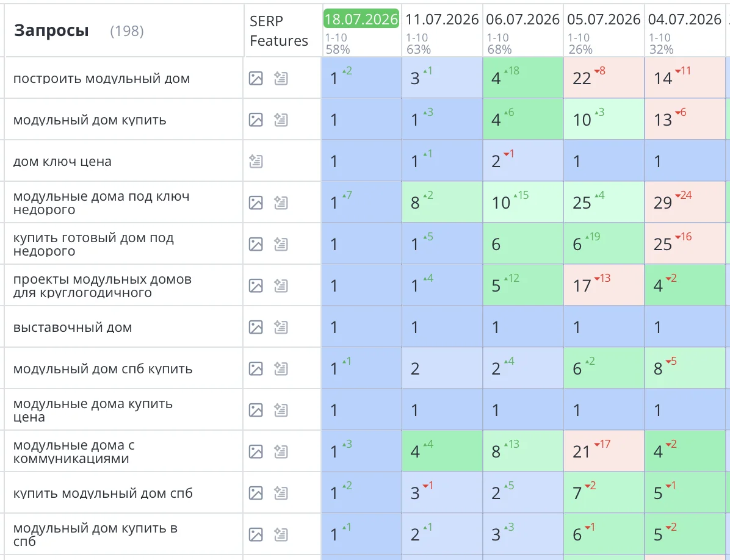The height and width of the screenshot is (560, 730).
Task: Select the highlighted 18.07.2026 date column header
Action: pyautogui.click(x=361, y=19)
